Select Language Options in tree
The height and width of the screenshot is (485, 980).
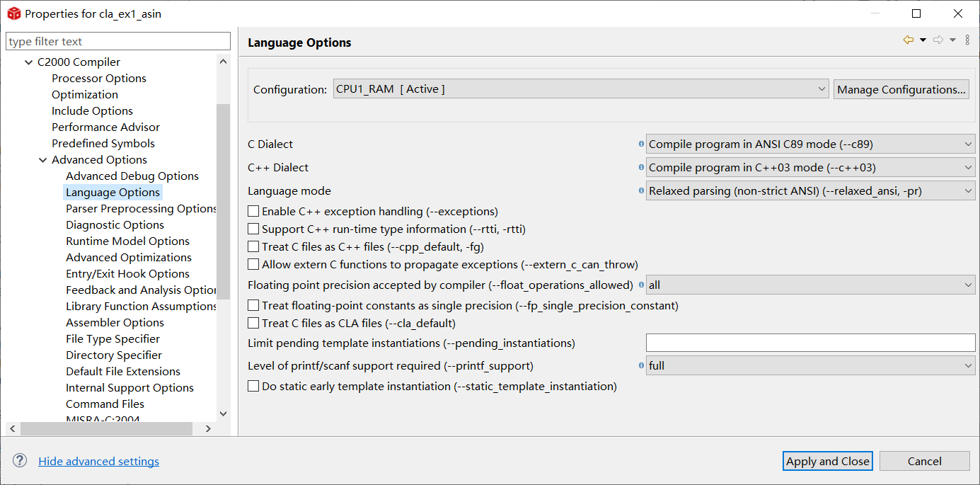pos(113,192)
